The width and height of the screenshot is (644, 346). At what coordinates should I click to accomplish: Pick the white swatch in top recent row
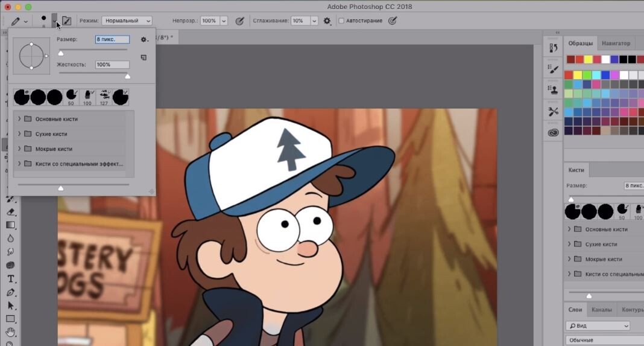coord(605,59)
